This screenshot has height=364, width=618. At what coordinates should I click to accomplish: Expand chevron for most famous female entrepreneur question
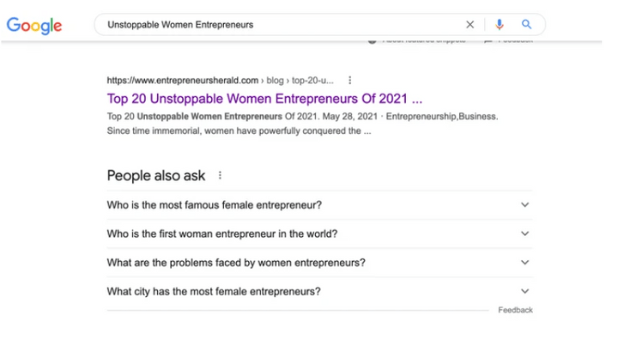click(x=525, y=205)
